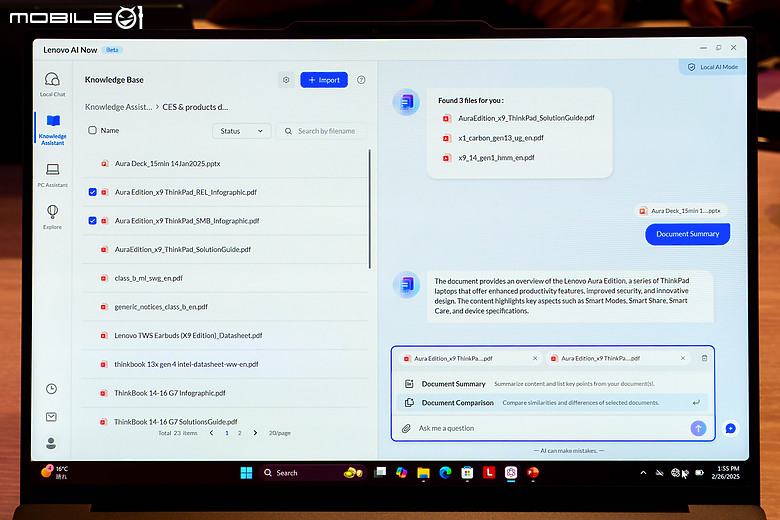The height and width of the screenshot is (520, 780).
Task: Click the blue Import button
Action: [x=324, y=80]
